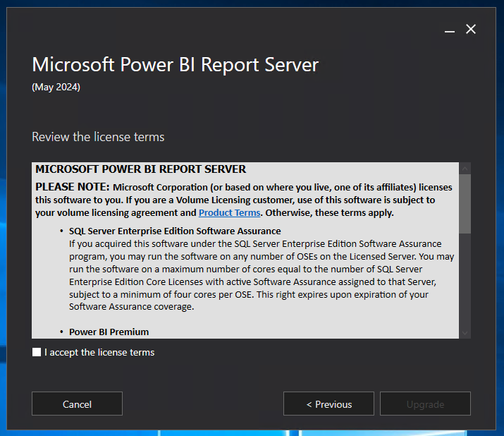Open the Product Terms link
Screen dimensions: 504x436
tap(229, 212)
